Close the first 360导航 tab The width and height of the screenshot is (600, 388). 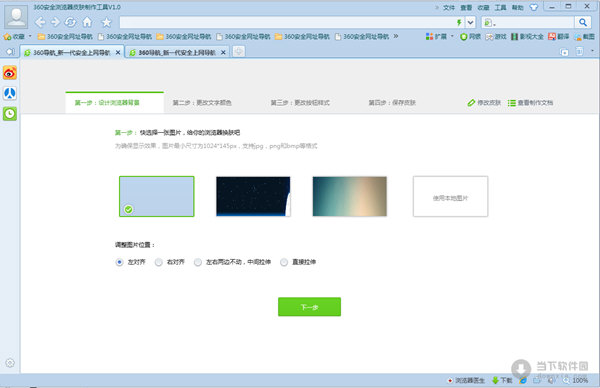click(118, 52)
